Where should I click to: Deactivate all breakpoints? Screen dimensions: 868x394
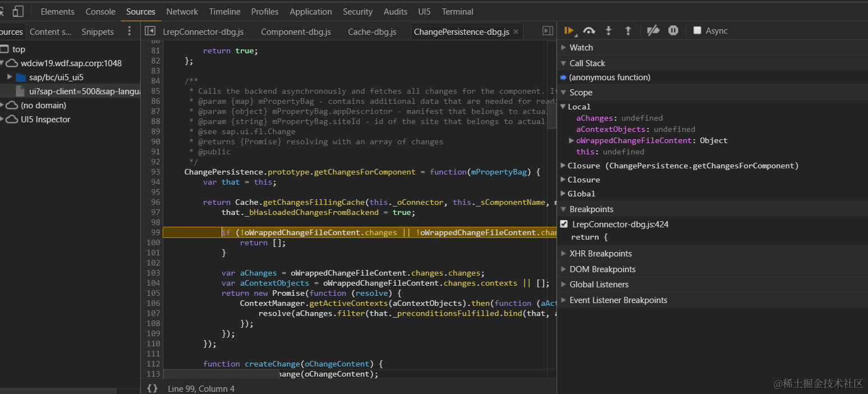(653, 31)
